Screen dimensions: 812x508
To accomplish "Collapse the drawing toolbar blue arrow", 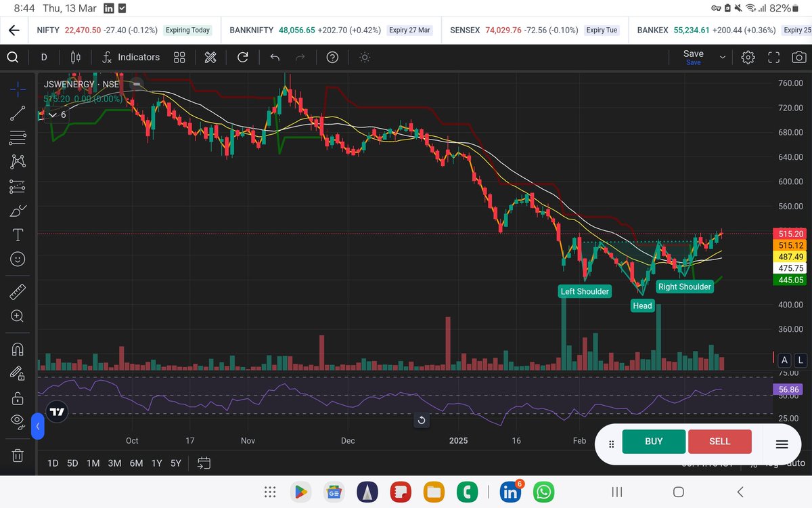I will [x=38, y=427].
